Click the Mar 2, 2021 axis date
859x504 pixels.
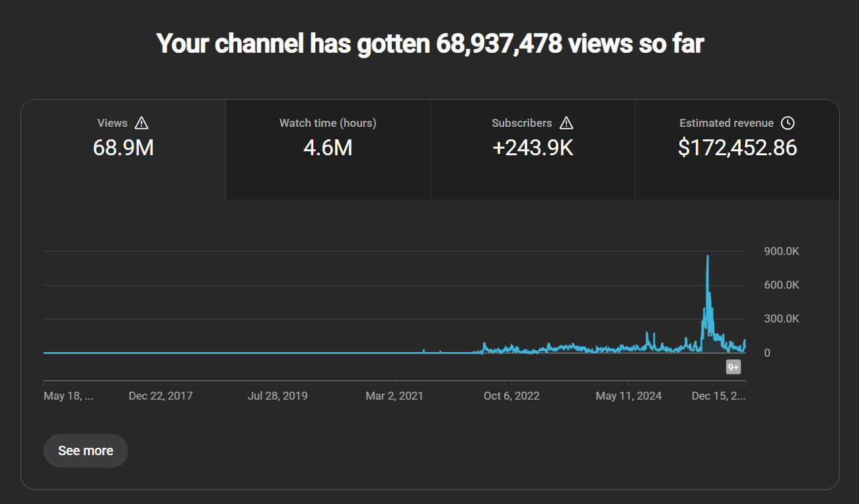[x=394, y=396]
